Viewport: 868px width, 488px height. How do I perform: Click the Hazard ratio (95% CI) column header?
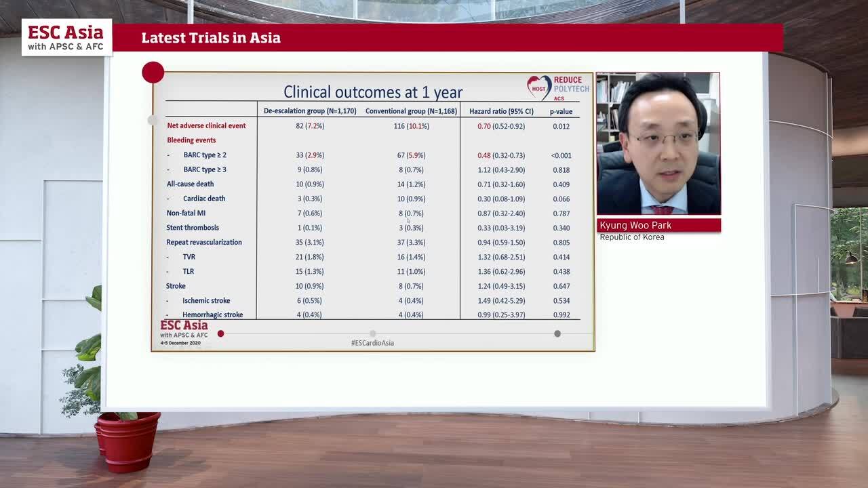501,111
